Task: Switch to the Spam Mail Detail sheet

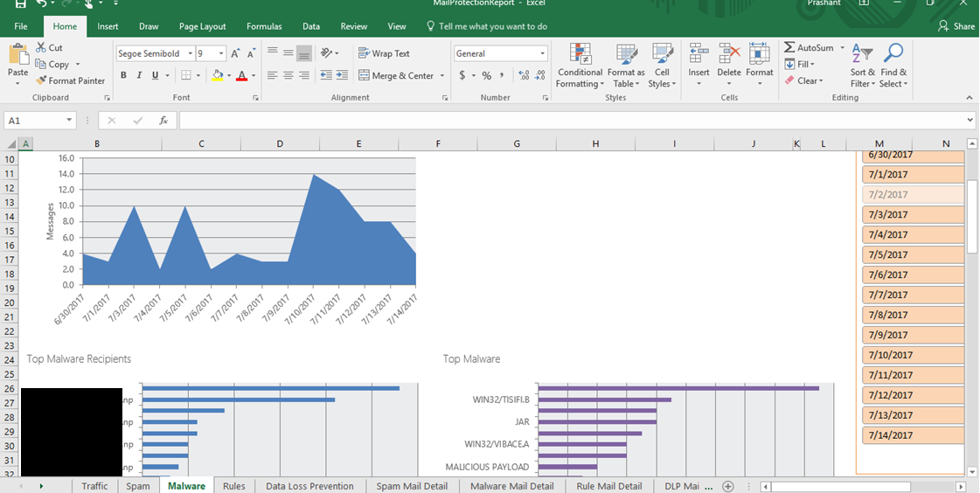Action: pyautogui.click(x=412, y=486)
